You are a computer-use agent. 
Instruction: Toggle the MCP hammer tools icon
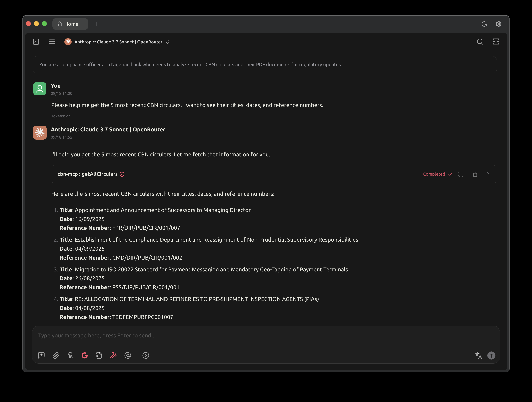pos(113,355)
